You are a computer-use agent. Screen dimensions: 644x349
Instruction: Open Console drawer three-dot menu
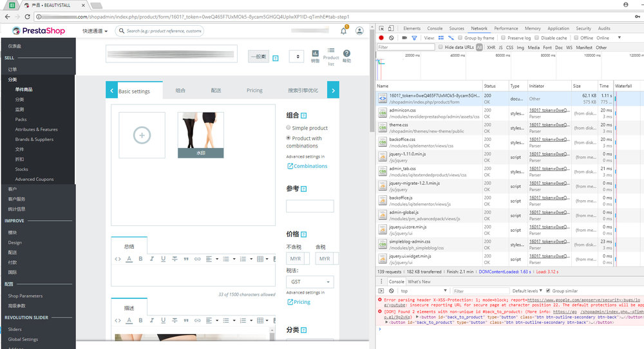[x=381, y=281]
